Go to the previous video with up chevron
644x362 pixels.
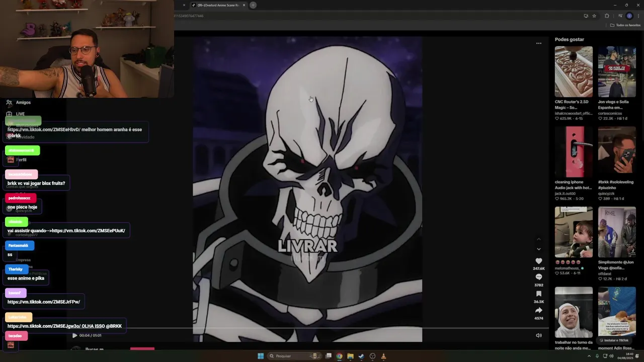click(x=538, y=239)
